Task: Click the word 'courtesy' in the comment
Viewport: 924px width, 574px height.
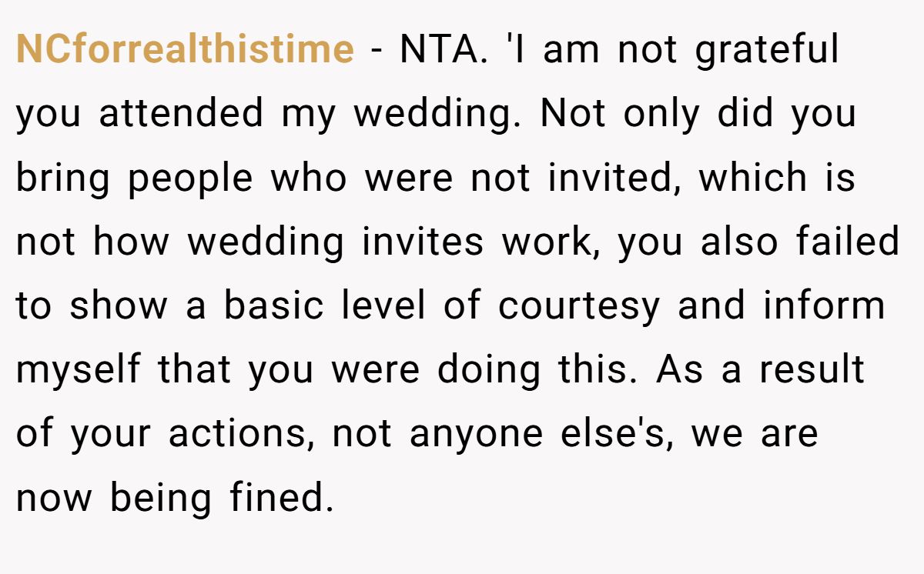Action: [x=579, y=308]
